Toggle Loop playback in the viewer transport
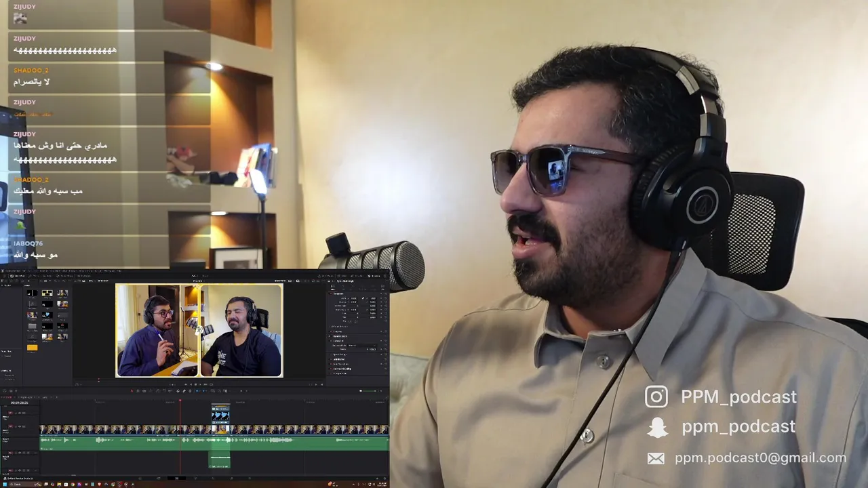868x488 pixels. 212,384
